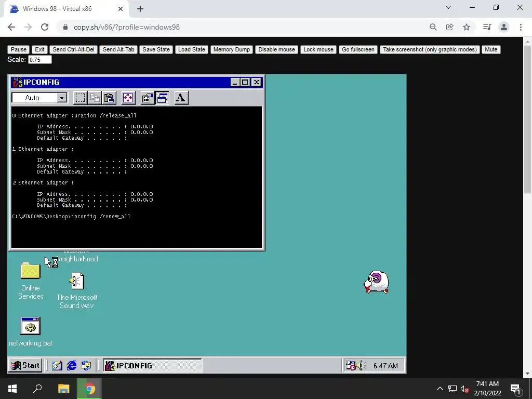The image size is (532, 399).
Task: Click the Scale input field
Action: coord(39,60)
